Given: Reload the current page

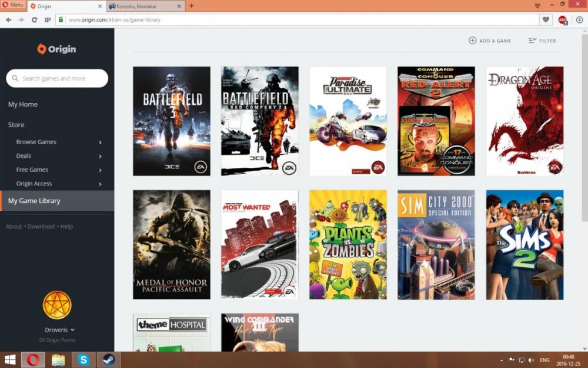Looking at the screenshot, I should pyautogui.click(x=34, y=20).
